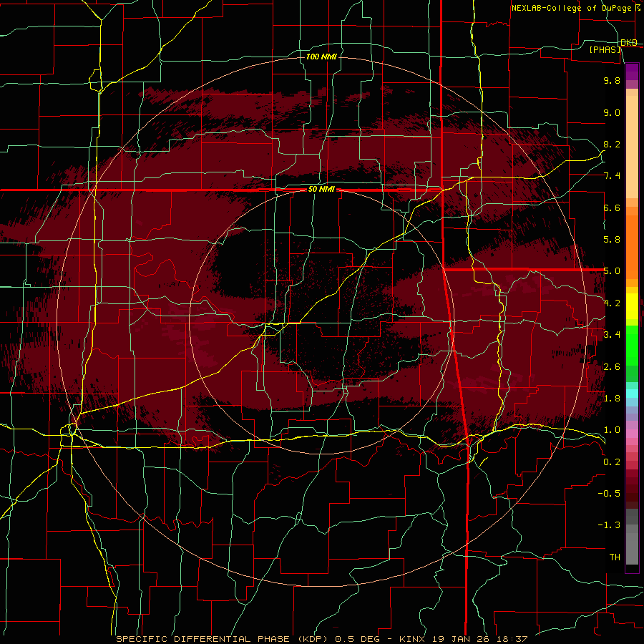Click the 7.4 value on the color scale

tap(612, 176)
